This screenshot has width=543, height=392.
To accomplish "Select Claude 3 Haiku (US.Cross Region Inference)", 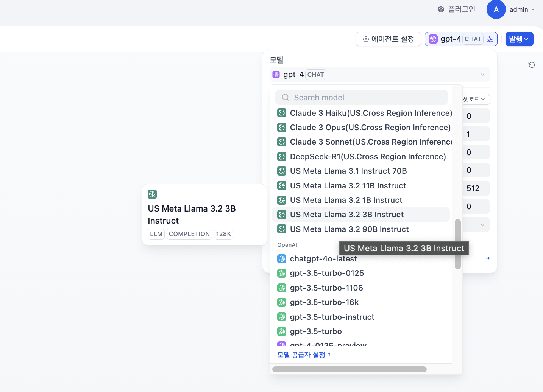I will 362,113.
